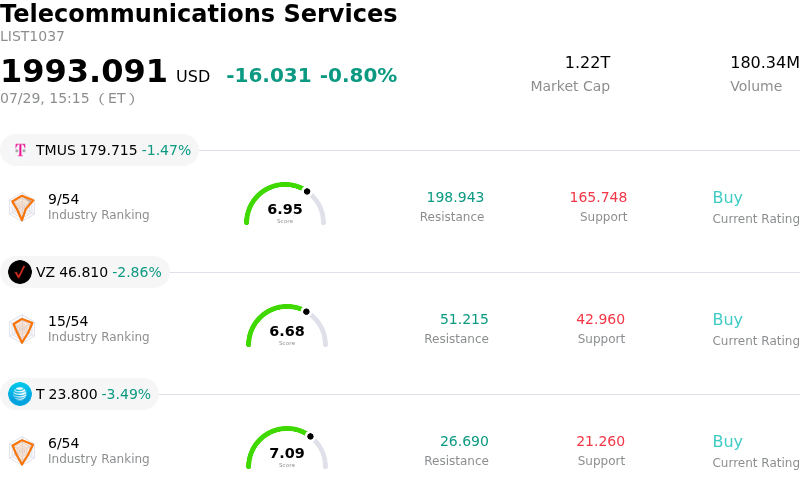The height and width of the screenshot is (488, 800).
Task: Select TMUS Buy current rating
Action: 727,197
